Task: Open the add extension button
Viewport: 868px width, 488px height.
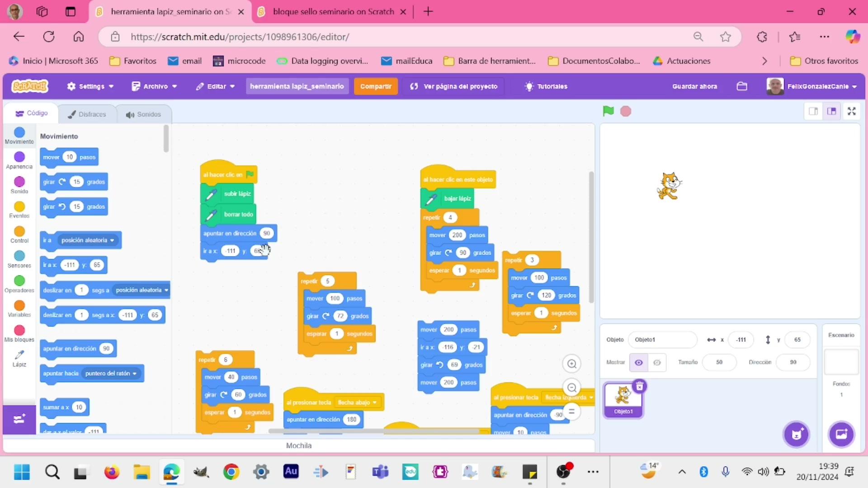Action: pyautogui.click(x=19, y=419)
